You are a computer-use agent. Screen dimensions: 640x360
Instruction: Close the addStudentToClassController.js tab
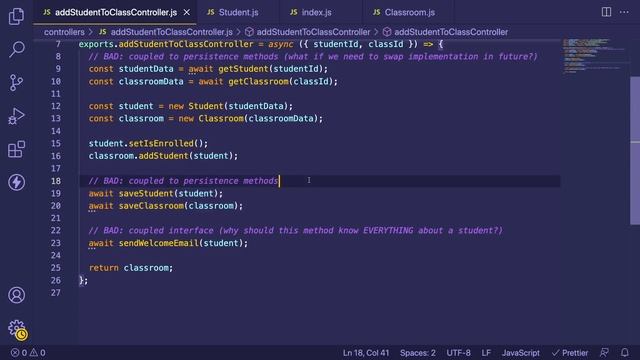pos(187,13)
